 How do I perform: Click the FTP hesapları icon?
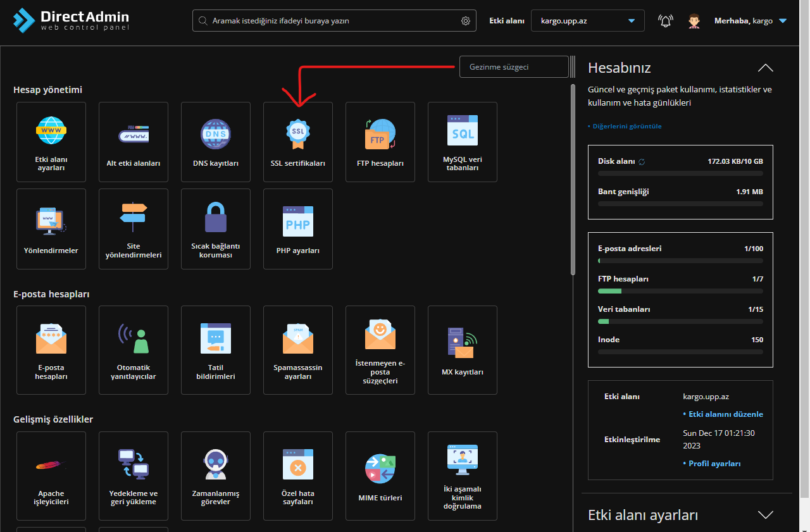click(x=380, y=134)
